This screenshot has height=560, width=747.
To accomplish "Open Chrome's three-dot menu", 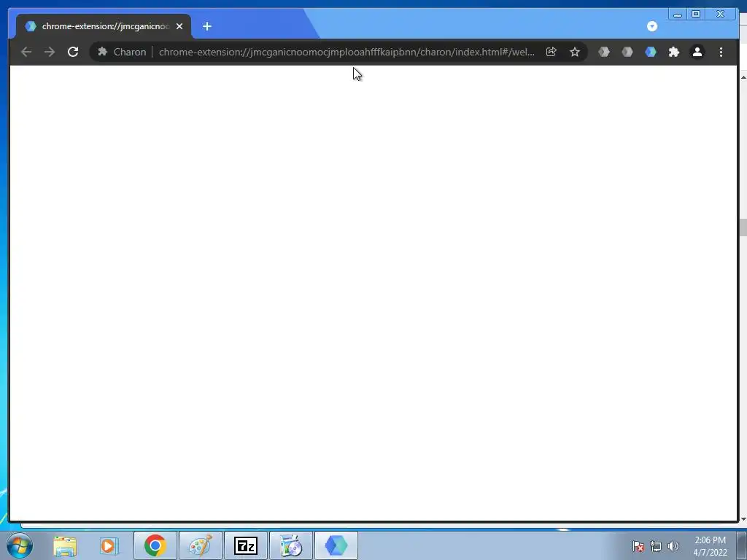I will (x=721, y=52).
